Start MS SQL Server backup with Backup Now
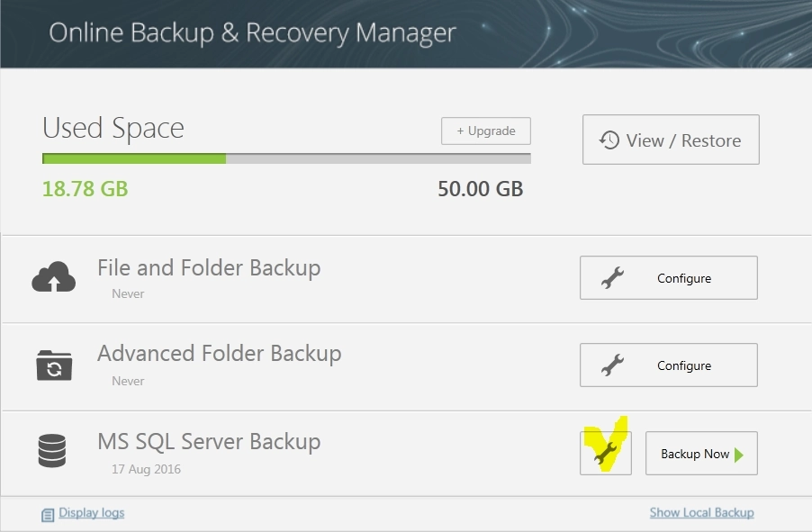 701,454
